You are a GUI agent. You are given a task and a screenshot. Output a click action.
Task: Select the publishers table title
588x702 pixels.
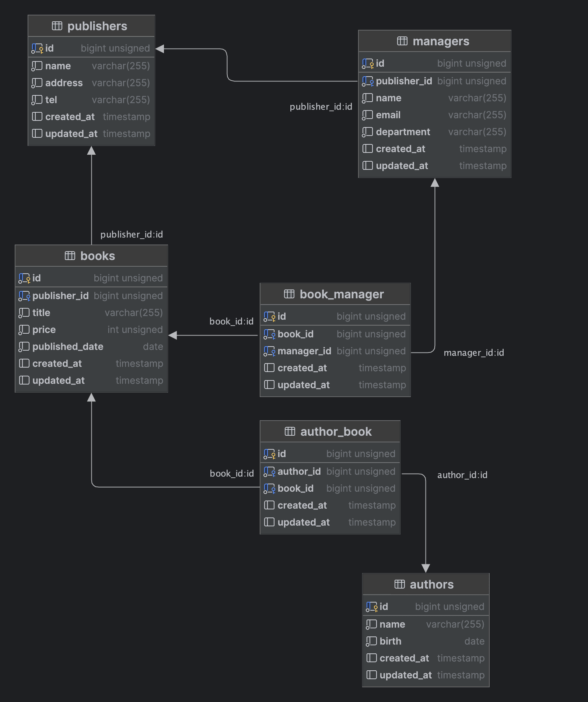[97, 26]
